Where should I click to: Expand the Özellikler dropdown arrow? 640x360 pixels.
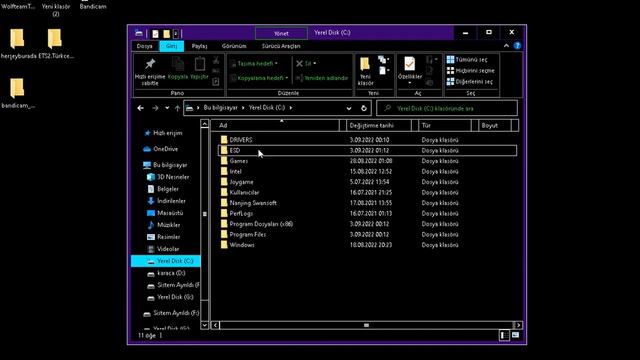(409, 83)
